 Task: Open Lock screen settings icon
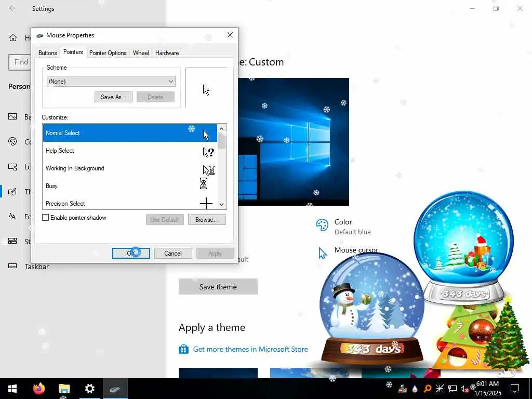click(12, 167)
